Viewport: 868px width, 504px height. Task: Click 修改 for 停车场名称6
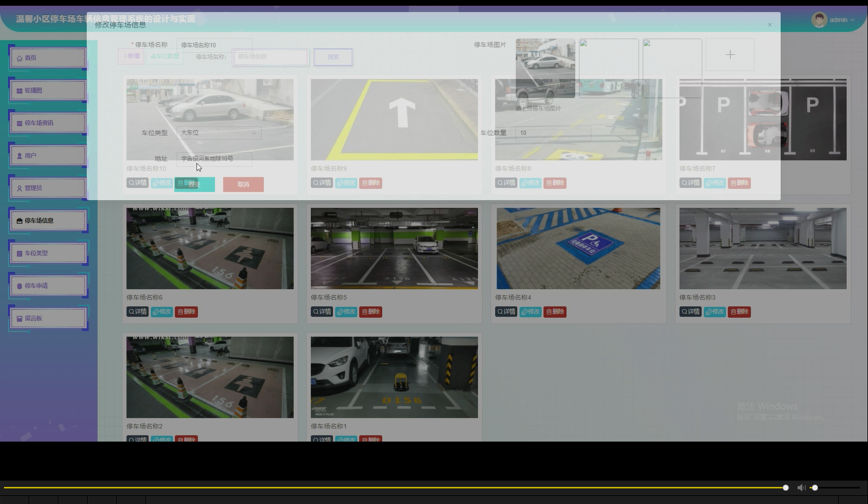tap(162, 312)
